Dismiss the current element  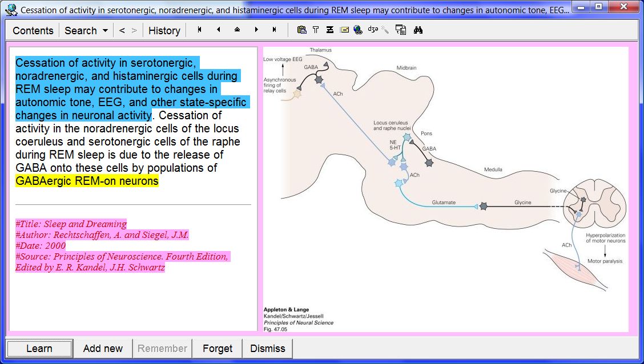click(267, 349)
